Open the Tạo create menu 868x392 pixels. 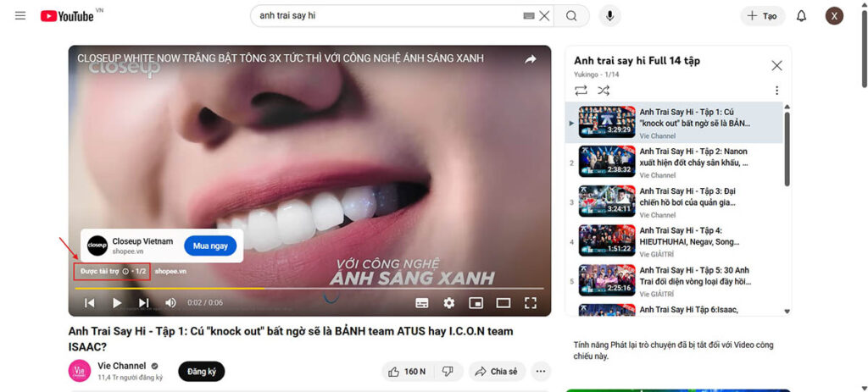click(763, 16)
